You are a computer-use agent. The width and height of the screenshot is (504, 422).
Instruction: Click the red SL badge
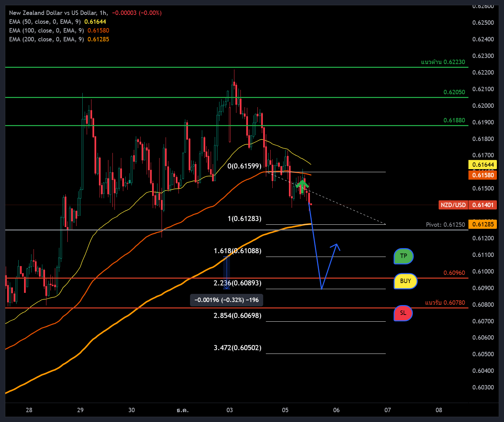coord(403,313)
